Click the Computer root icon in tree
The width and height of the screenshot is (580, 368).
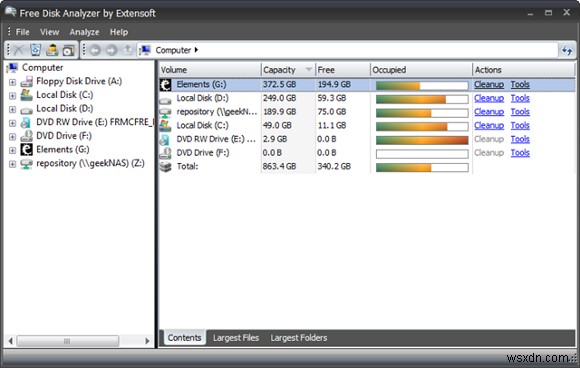coord(13,68)
